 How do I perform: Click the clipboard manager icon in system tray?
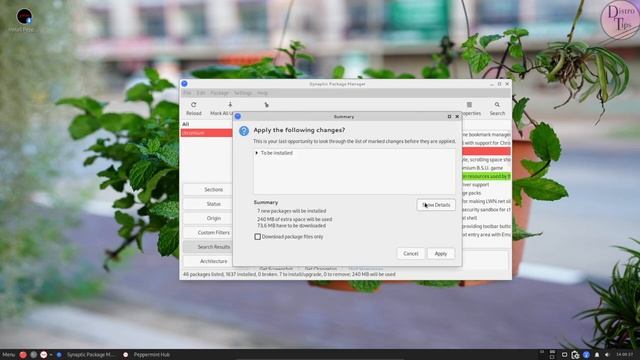pyautogui.click(x=575, y=355)
